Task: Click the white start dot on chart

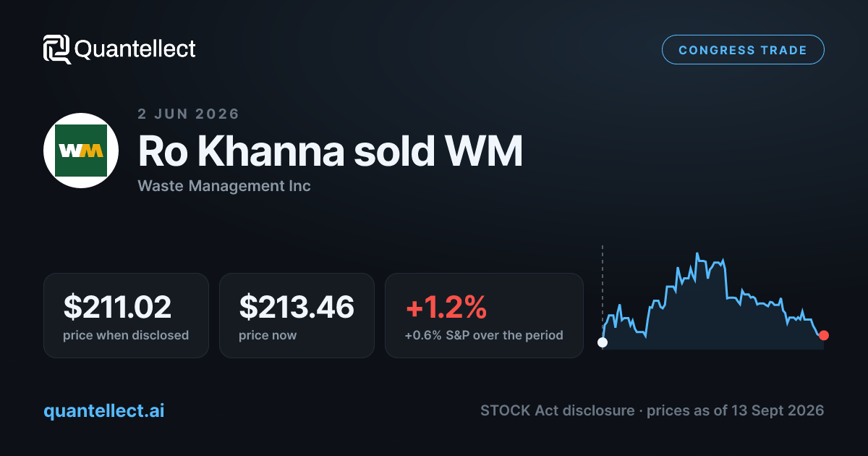Action: coord(603,342)
